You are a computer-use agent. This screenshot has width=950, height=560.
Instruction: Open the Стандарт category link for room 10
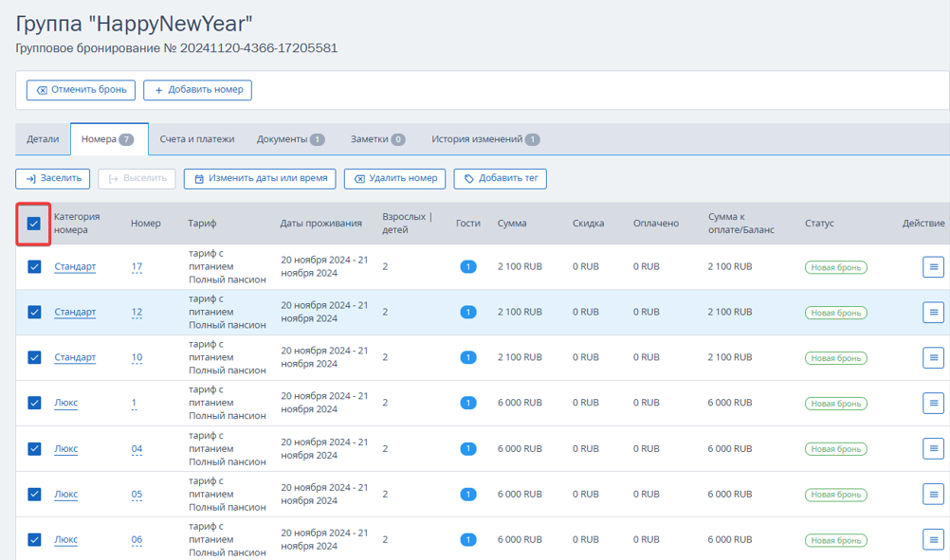tap(75, 357)
